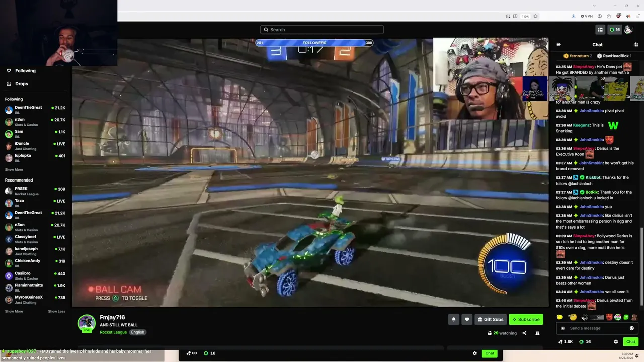Click the Chat button in bottom popout bar
The height and width of the screenshot is (362, 644).
[x=490, y=353]
